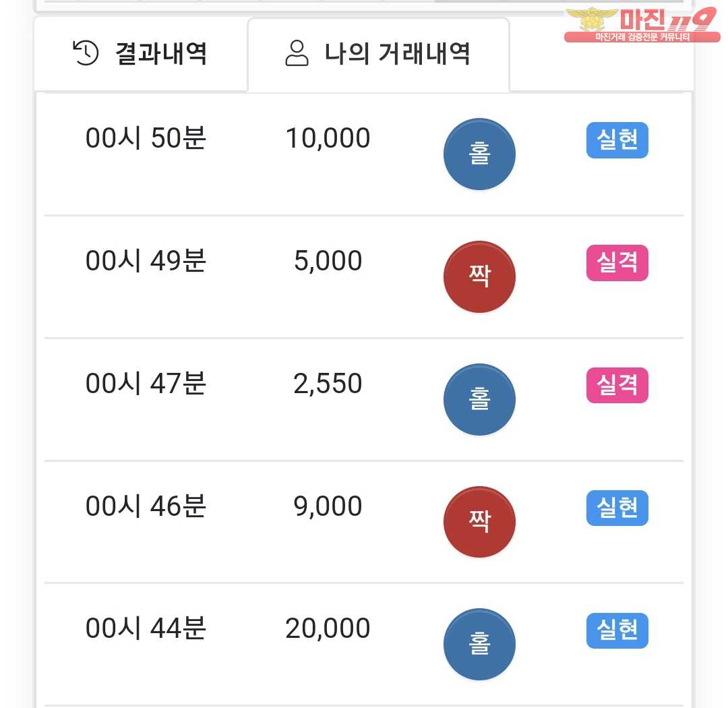This screenshot has height=708, width=728.
Task: Click the 00시 46분 time label
Action: (x=146, y=506)
